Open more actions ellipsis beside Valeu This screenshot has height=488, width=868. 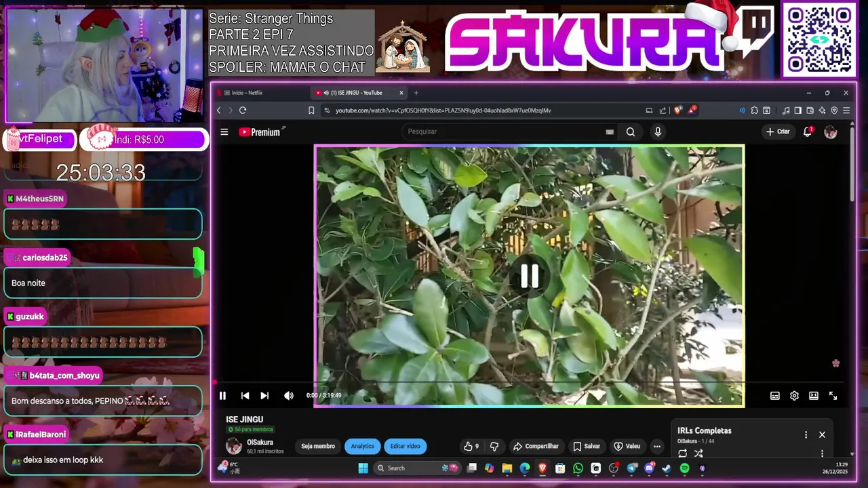point(656,446)
